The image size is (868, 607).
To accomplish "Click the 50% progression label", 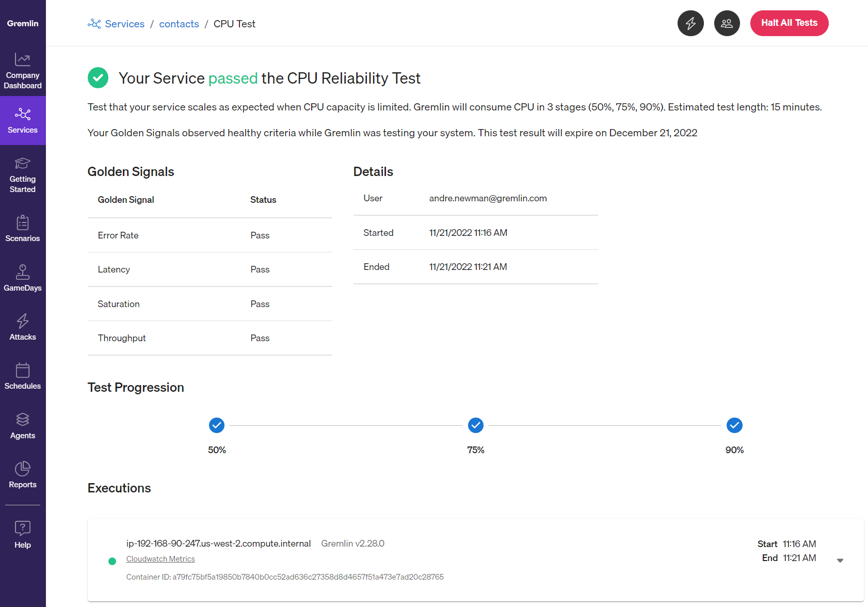I will click(x=217, y=450).
